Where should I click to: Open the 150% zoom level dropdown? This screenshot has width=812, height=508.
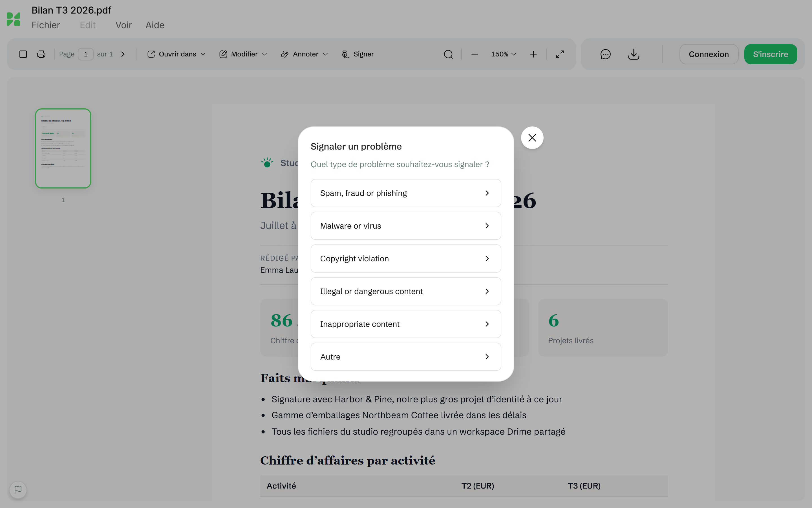503,54
